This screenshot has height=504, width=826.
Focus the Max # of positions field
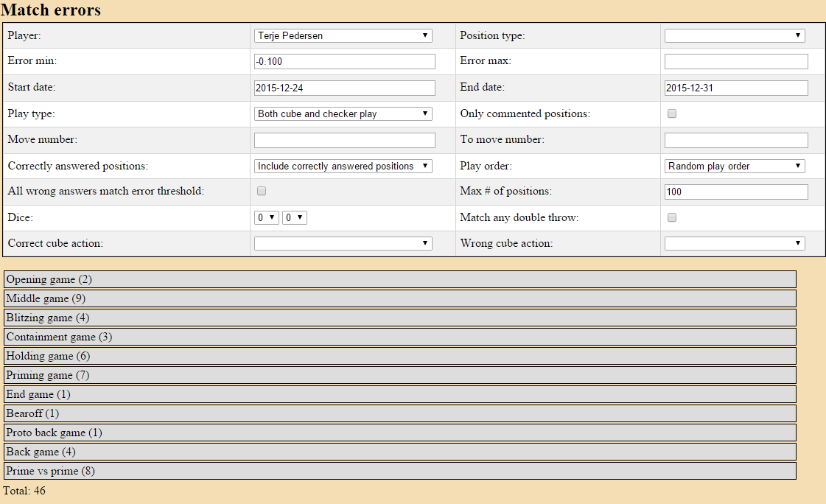click(735, 192)
